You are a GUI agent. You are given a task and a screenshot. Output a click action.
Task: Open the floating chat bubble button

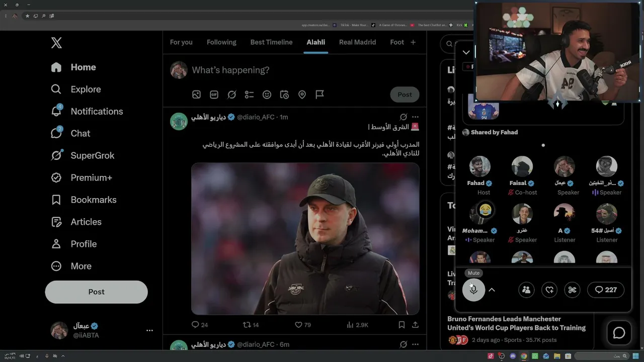tap(619, 333)
